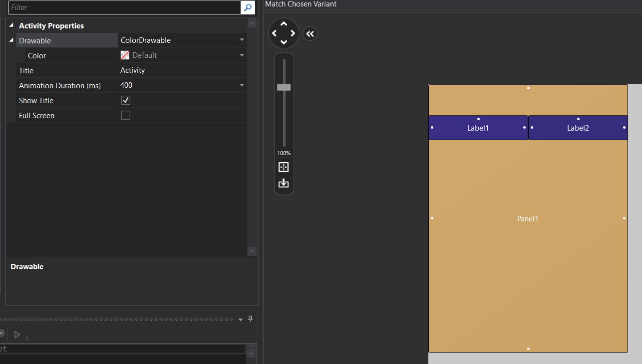Click the save layout download icon
The height and width of the screenshot is (364, 642).
284,183
